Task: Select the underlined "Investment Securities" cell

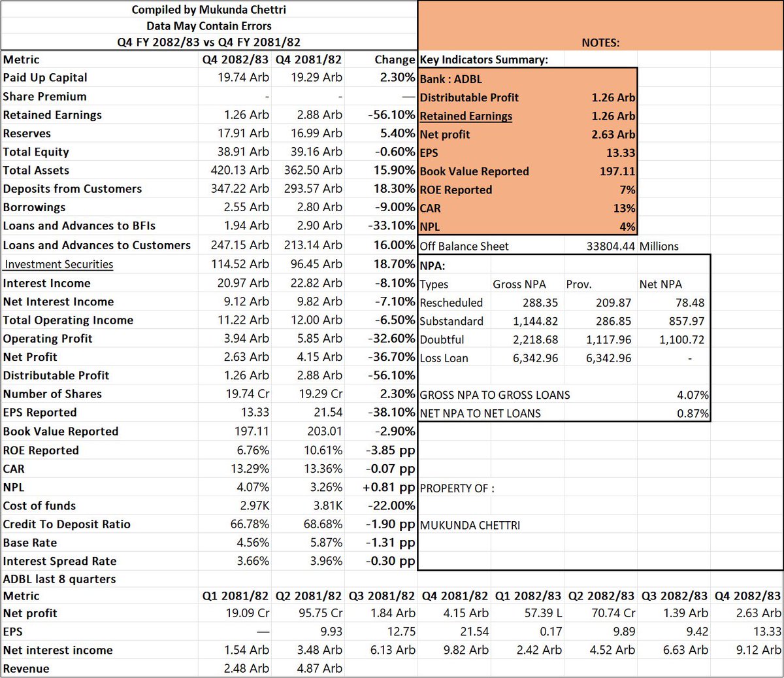Action: (59, 264)
